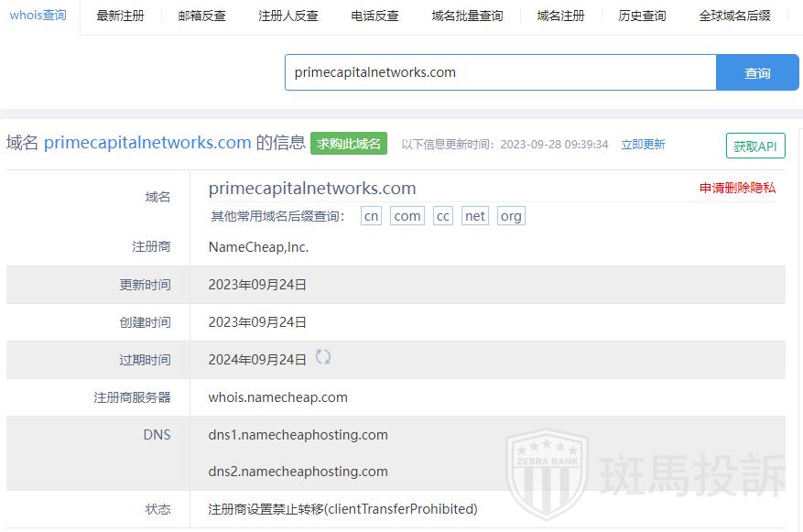Select the 注册人反查 tab

pos(288,16)
